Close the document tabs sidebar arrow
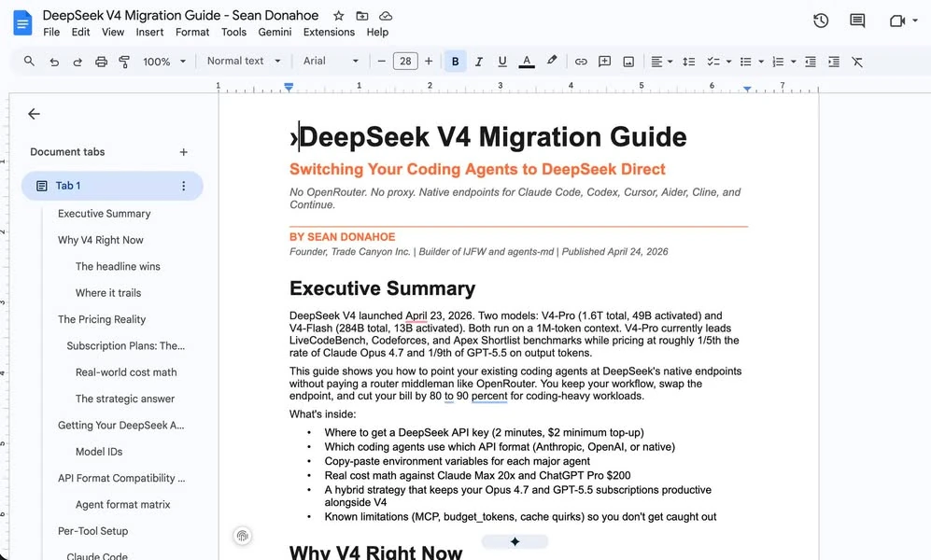Screen dimensions: 931x560 (x=34, y=114)
